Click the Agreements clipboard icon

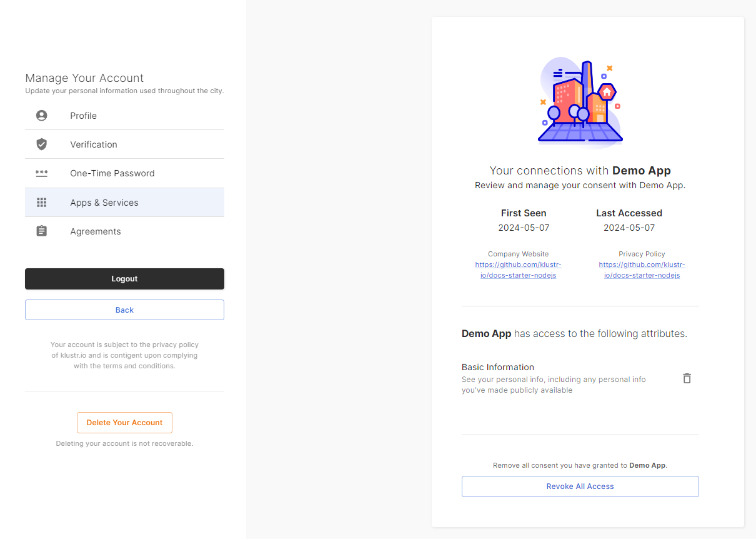coord(42,231)
